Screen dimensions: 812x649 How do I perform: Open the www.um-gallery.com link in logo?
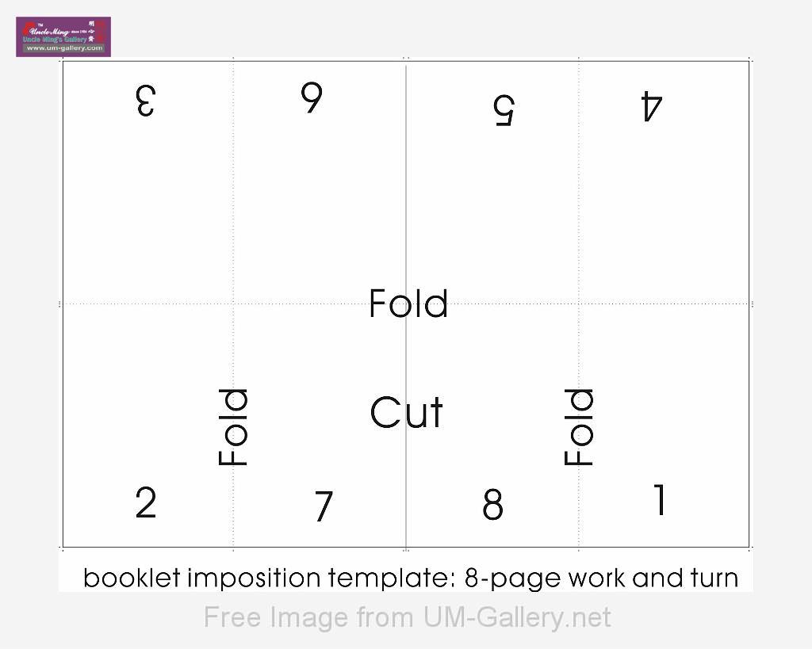64,48
